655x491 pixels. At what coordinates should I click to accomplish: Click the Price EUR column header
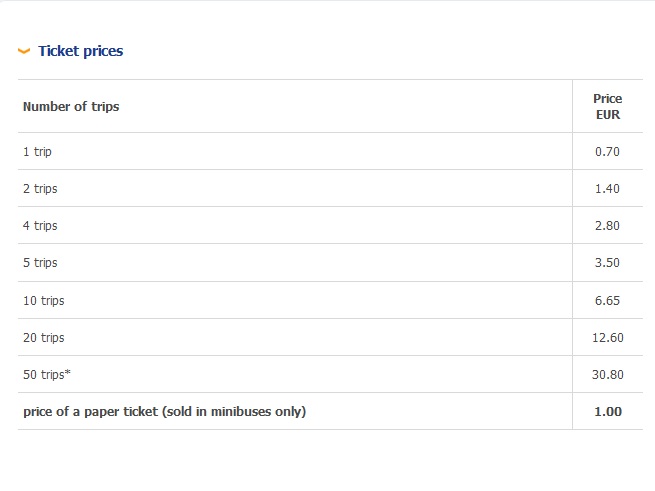tap(607, 106)
